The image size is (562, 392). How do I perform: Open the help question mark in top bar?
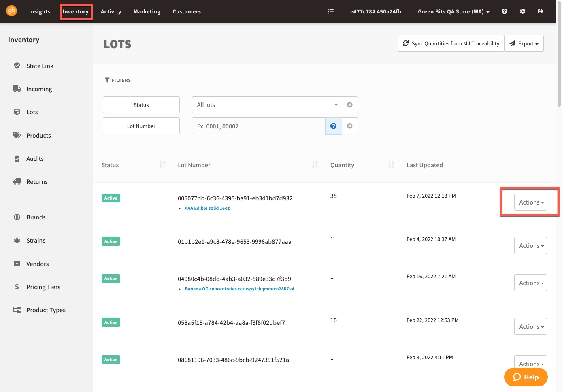tap(505, 11)
